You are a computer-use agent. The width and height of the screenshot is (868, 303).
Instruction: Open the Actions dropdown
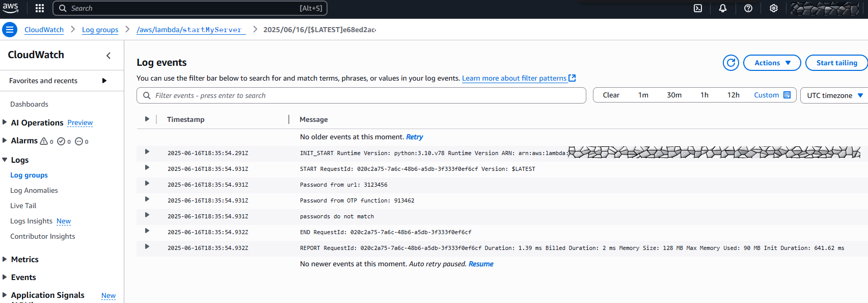pyautogui.click(x=772, y=63)
